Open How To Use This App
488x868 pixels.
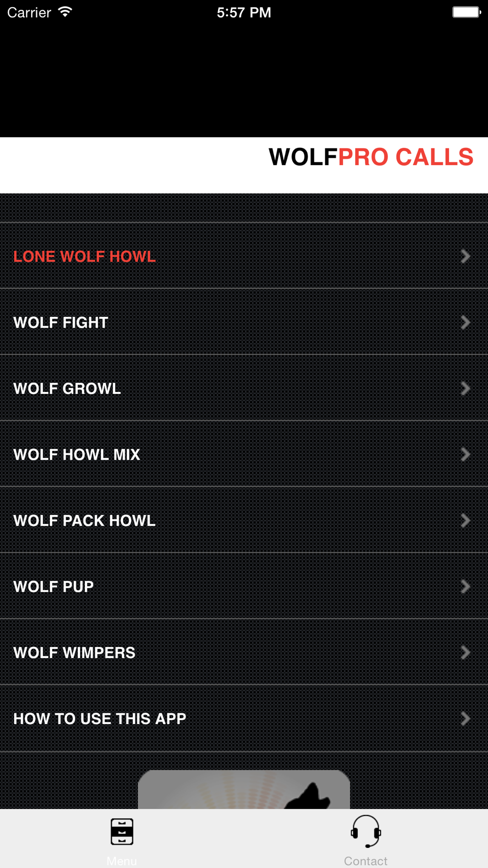click(x=244, y=718)
